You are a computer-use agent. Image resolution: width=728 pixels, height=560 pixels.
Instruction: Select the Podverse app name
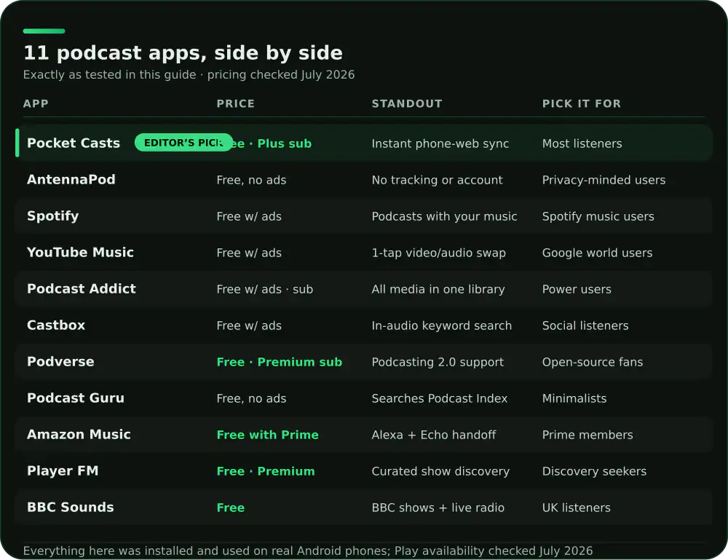point(60,362)
